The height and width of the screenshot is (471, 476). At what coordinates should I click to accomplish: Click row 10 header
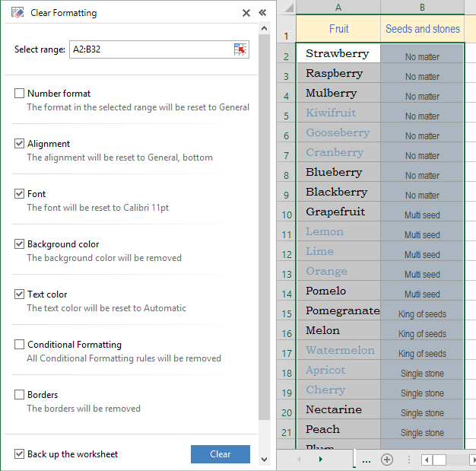tap(286, 212)
